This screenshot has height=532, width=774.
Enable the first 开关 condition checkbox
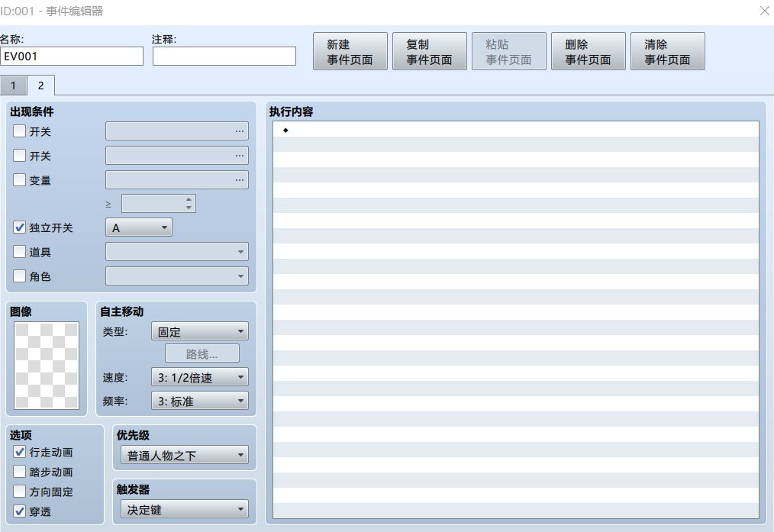[19, 131]
